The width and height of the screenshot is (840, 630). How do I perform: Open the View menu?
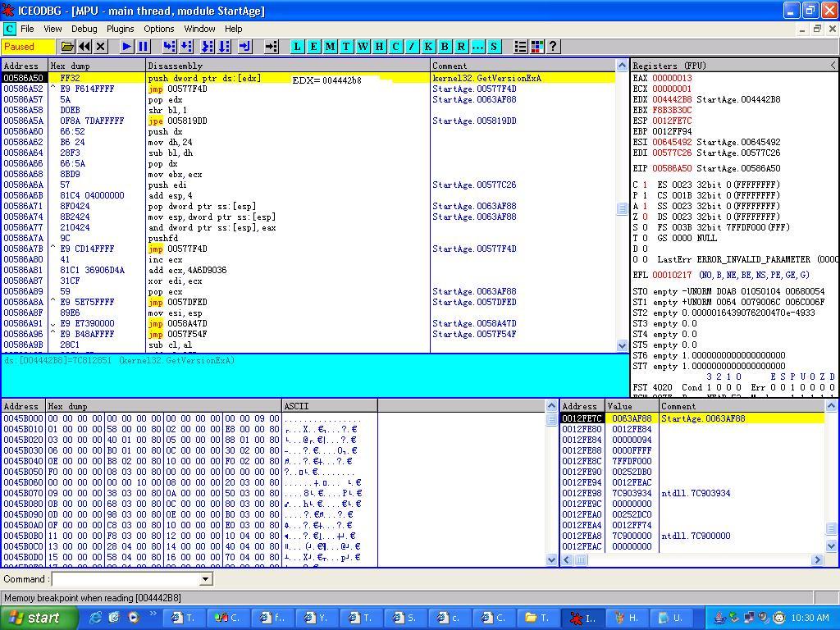(52, 29)
